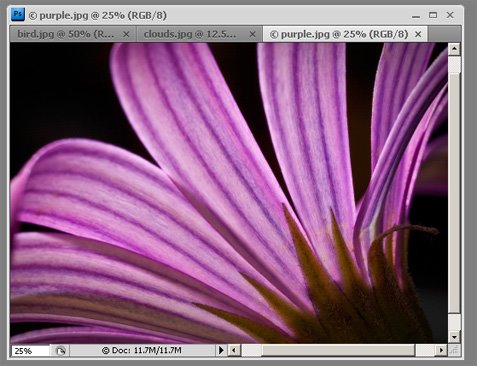This screenshot has height=366, width=477.
Task: Click the icon next to the zoom field
Action: click(60, 351)
